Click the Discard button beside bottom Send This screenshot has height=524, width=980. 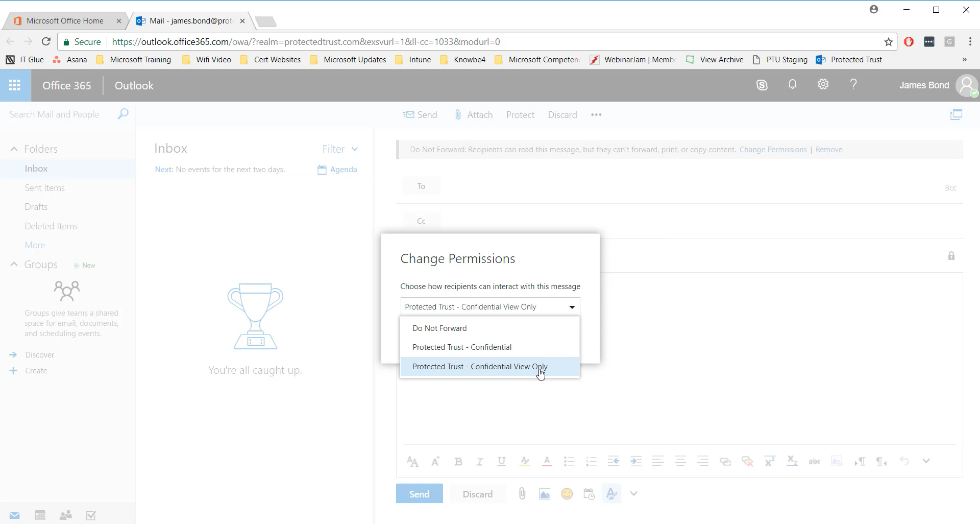[478, 494]
